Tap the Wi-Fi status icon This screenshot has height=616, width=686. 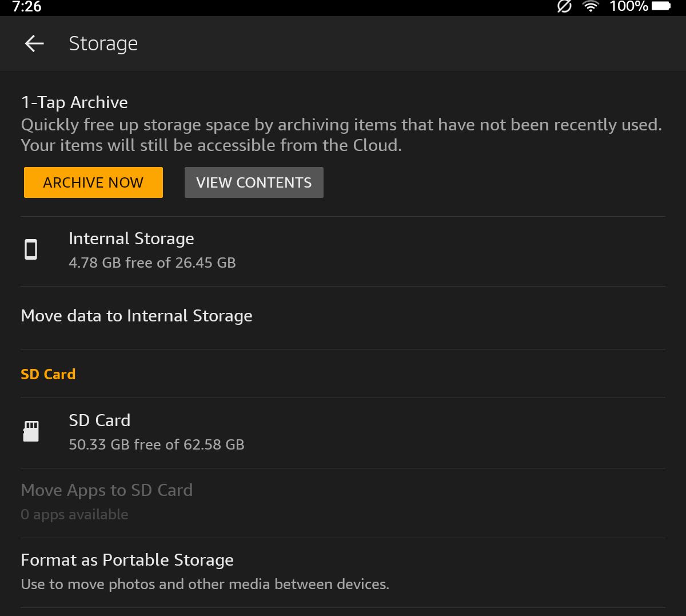tap(590, 7)
